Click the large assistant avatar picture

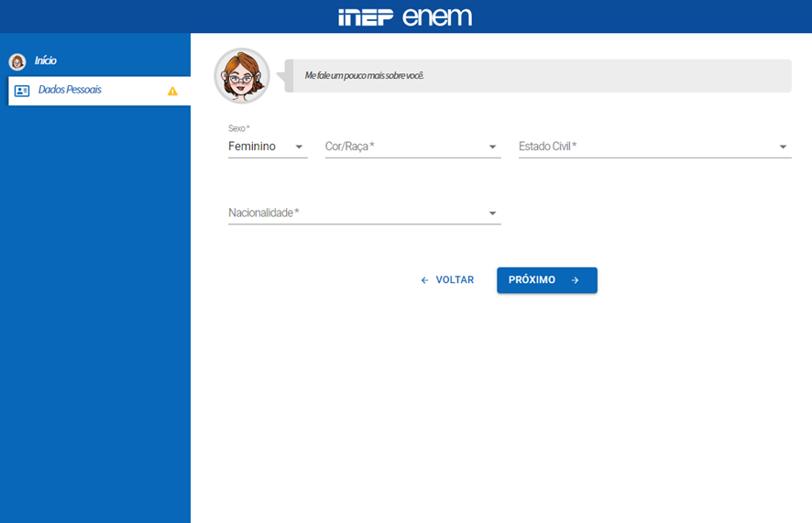pos(242,76)
